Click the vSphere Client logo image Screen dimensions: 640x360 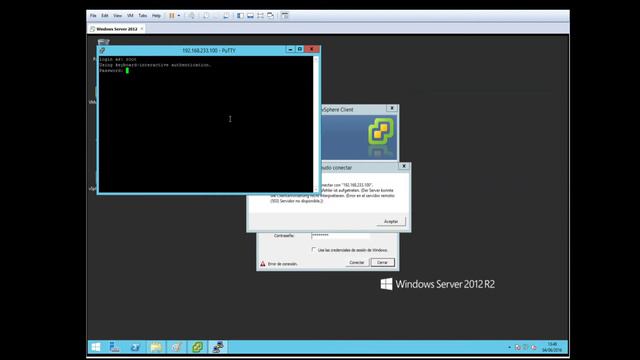[381, 132]
